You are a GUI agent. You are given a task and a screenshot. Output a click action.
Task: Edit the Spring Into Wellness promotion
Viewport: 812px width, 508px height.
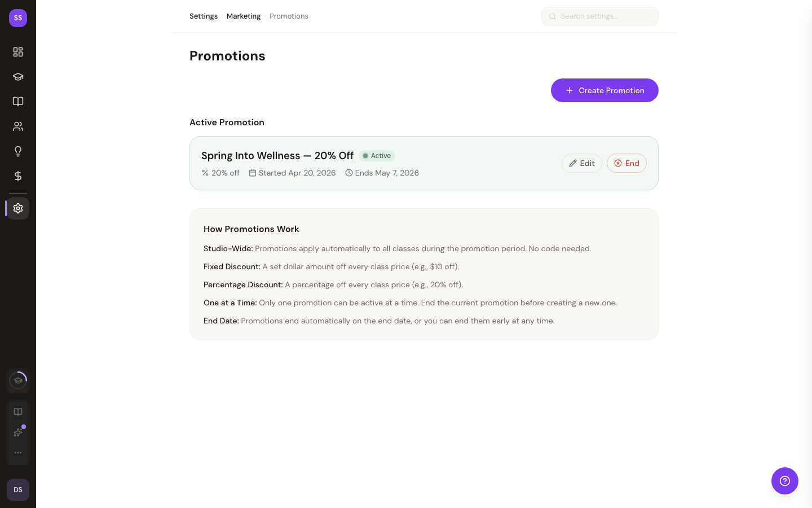point(582,163)
